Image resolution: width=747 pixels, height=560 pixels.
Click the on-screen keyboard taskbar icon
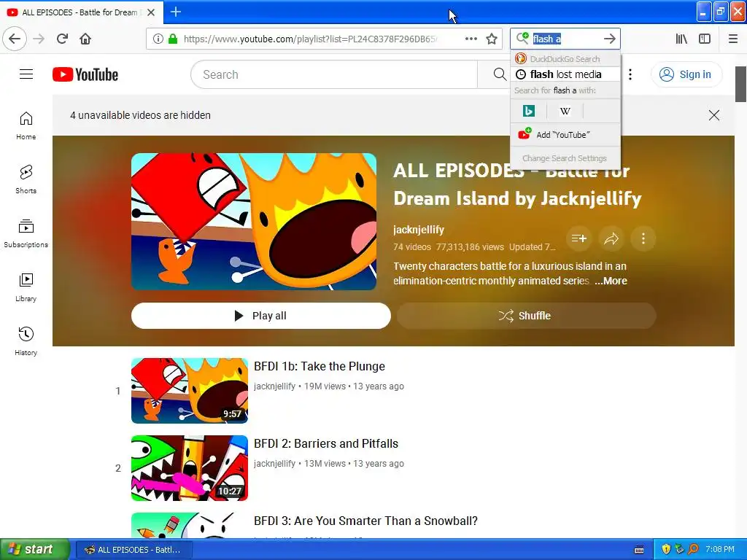(x=639, y=550)
